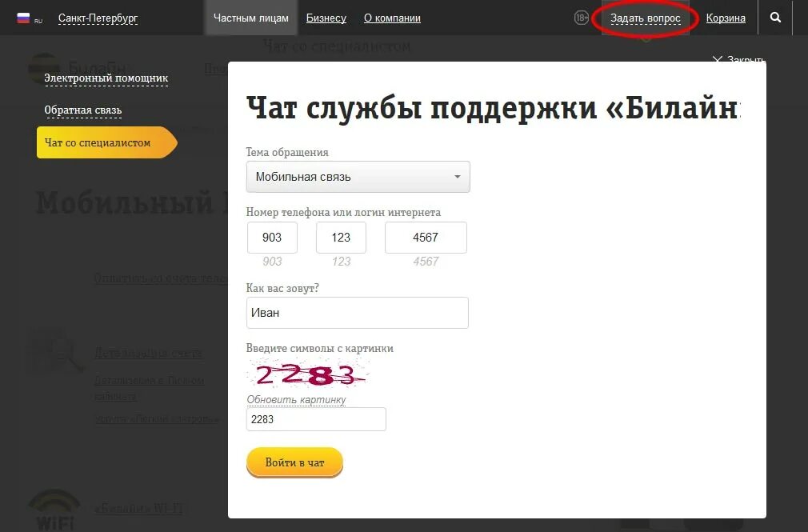The width and height of the screenshot is (808, 532).
Task: Click Обновить картинку link
Action: point(296,399)
